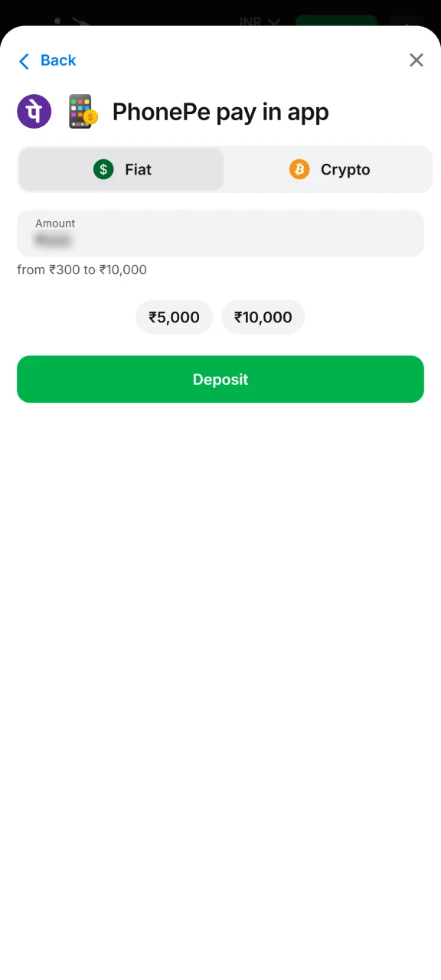This screenshot has width=441, height=980.
Task: Choose the ₹5,000 quick amount chip
Action: 174,317
